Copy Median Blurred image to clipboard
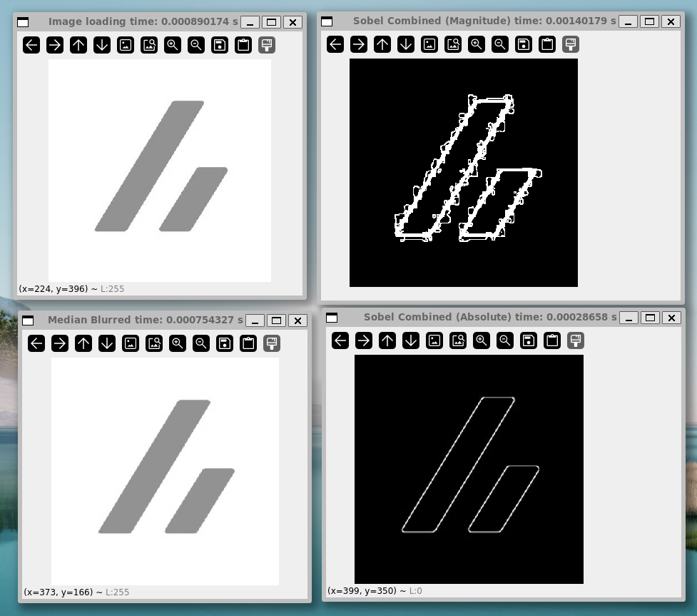697x616 pixels. (248, 343)
